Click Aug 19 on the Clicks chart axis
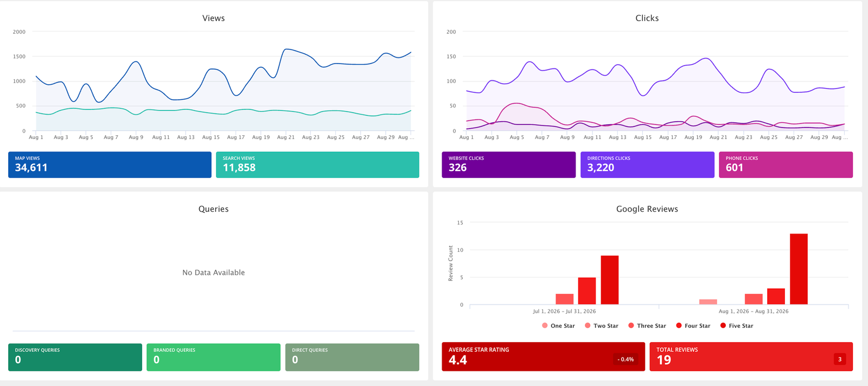 click(x=693, y=137)
